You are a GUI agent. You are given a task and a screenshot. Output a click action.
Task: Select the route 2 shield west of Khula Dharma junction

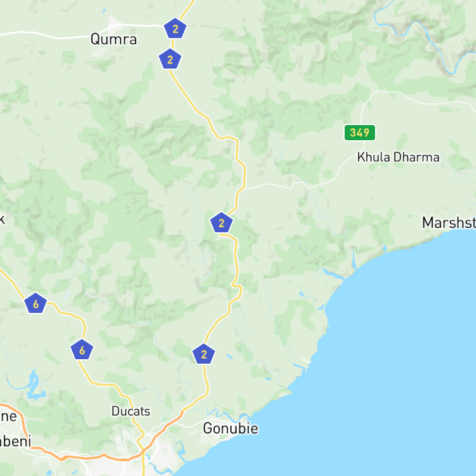click(221, 223)
